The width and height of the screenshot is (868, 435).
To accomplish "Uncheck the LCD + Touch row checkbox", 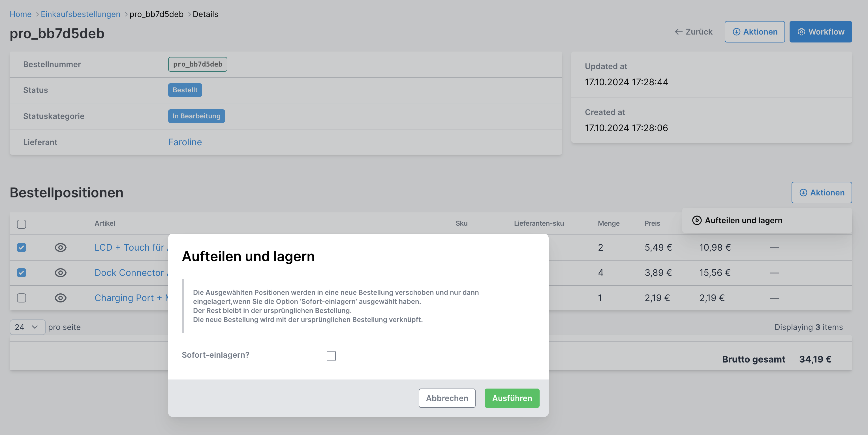I will 22,247.
